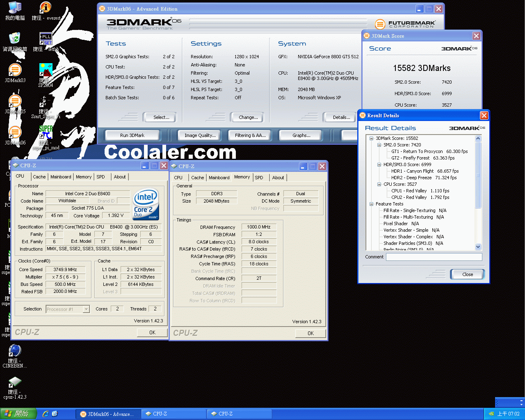Image resolution: width=525 pixels, height=420 pixels.
Task: Click the Futuremark Corporation logo
Action: (405, 24)
